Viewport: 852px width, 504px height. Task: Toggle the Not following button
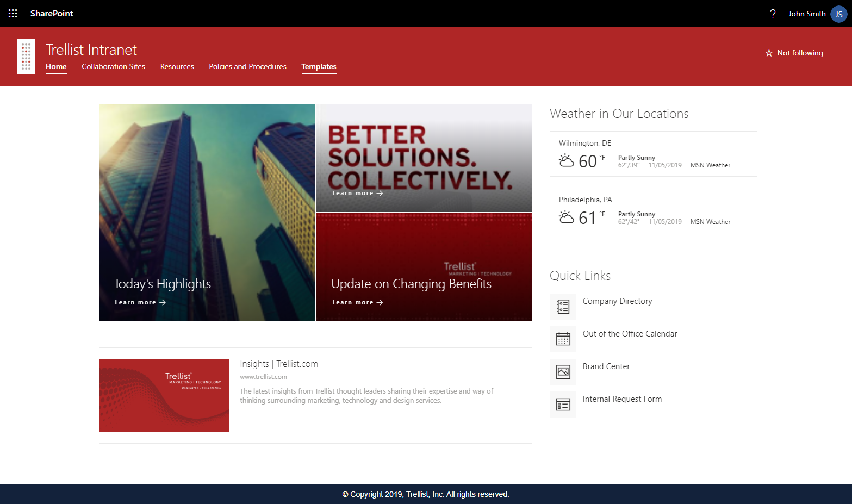794,53
